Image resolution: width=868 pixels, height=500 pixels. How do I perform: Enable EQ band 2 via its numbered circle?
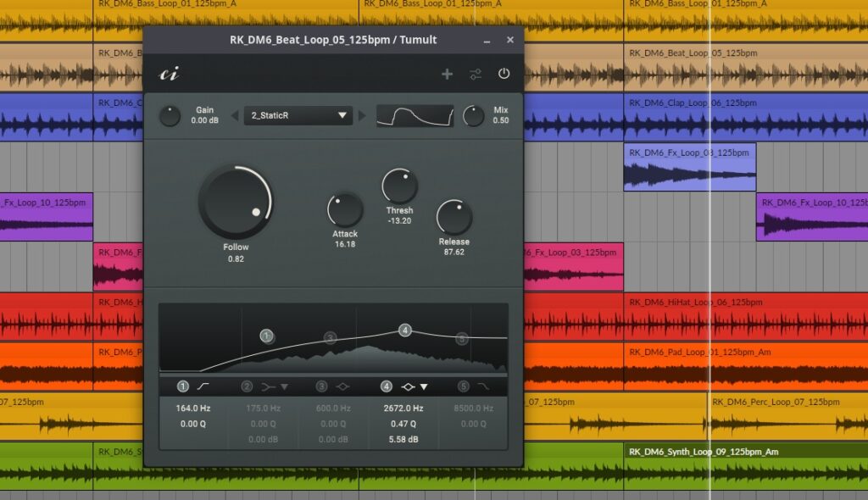click(x=246, y=386)
